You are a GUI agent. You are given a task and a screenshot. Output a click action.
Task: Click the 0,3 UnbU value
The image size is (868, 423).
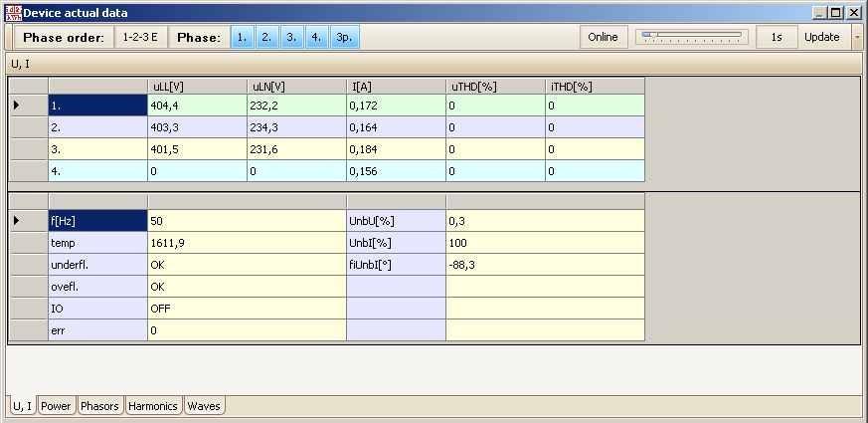(x=545, y=221)
